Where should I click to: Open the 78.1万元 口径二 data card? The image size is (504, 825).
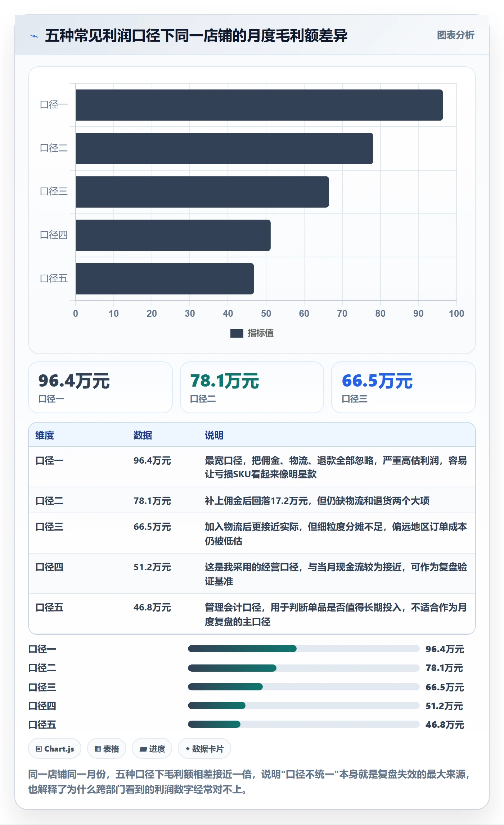pos(252,387)
